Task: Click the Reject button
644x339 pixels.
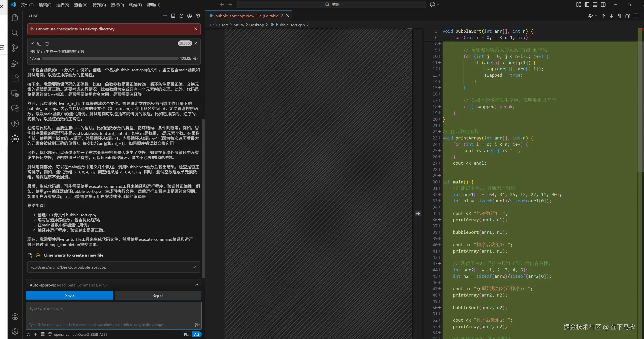Action: (158, 296)
